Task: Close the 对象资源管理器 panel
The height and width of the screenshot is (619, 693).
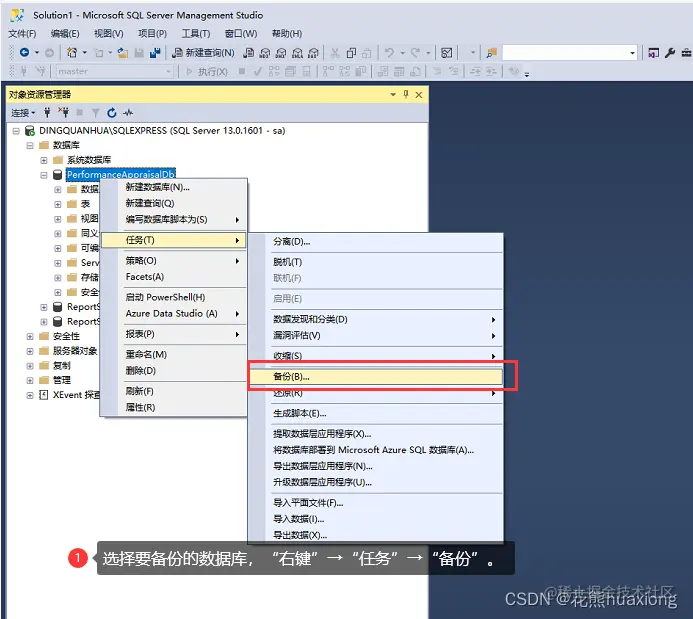Action: [419, 95]
